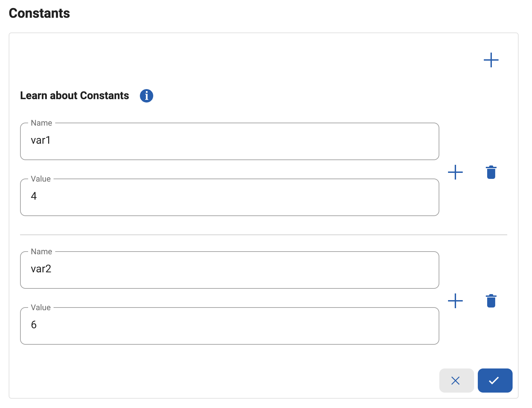Click the Constants page heading
The width and height of the screenshot is (532, 408).
pos(39,13)
